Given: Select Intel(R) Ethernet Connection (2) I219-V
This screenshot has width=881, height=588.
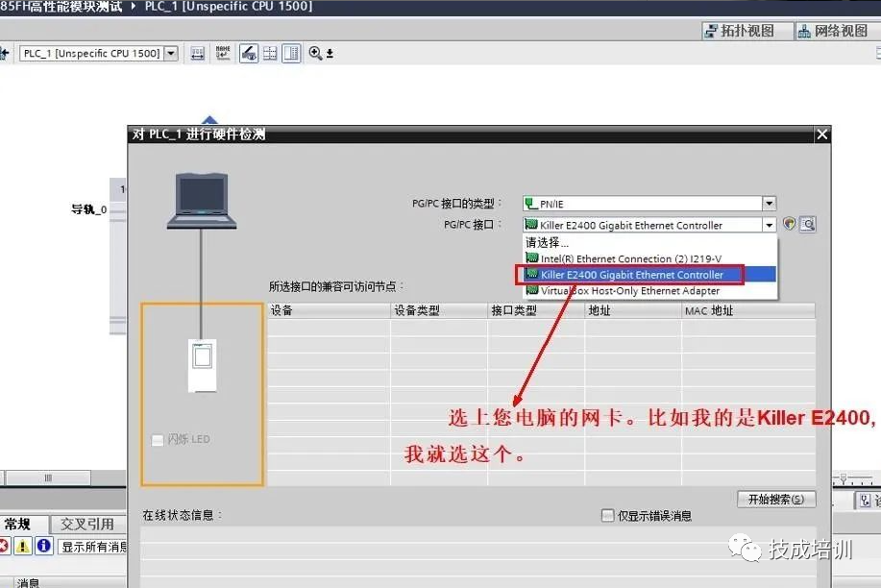Looking at the screenshot, I should pos(649,258).
